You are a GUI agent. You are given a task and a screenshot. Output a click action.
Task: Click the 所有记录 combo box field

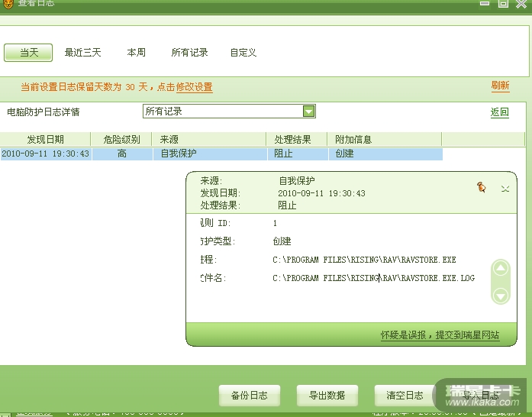229,112
